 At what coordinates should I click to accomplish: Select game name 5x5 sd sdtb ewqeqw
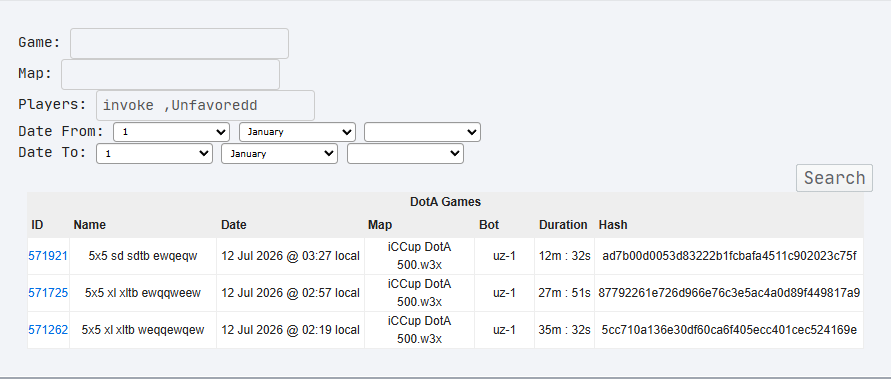(x=143, y=256)
